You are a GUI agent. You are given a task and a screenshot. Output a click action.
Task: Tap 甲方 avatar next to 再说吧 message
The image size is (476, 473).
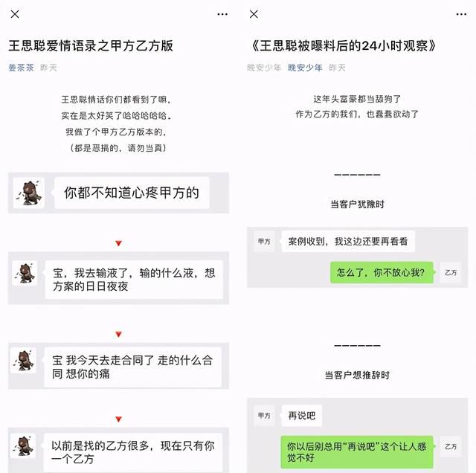pyautogui.click(x=264, y=415)
